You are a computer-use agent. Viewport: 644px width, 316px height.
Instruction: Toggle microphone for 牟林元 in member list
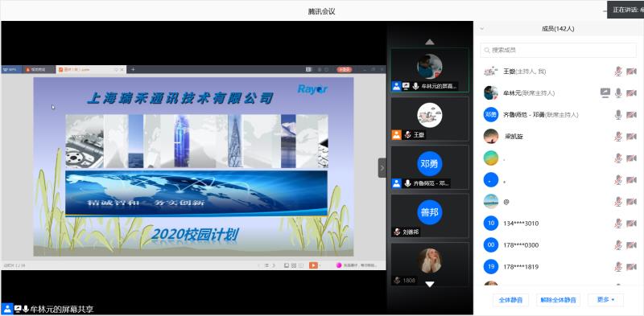618,93
